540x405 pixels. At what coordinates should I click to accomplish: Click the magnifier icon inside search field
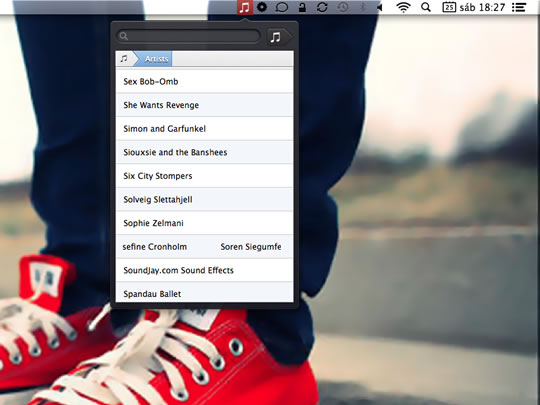(124, 36)
